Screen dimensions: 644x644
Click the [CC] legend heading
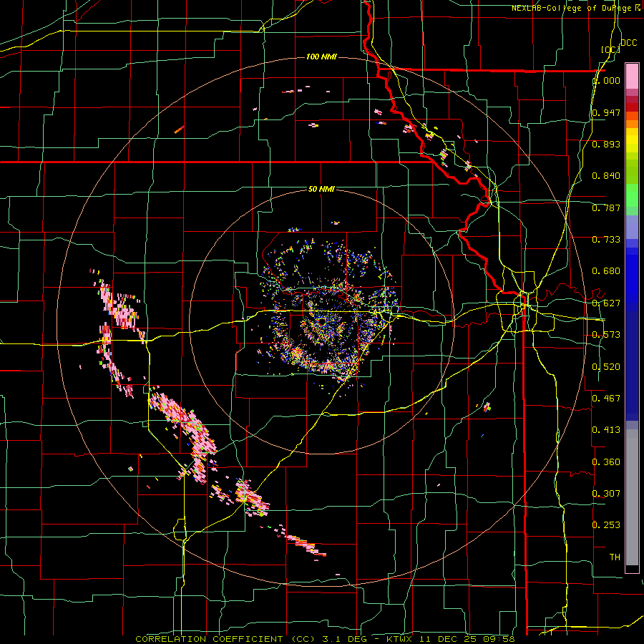pyautogui.click(x=610, y=49)
